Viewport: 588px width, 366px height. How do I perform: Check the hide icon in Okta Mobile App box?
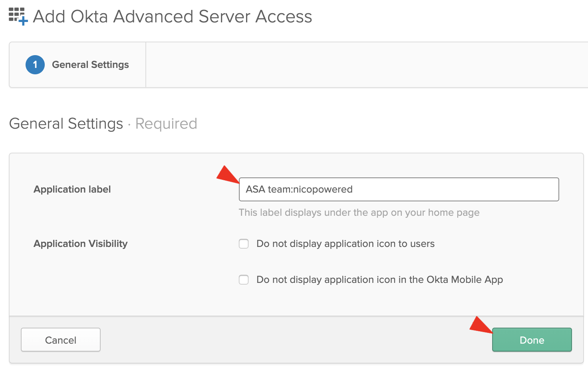(244, 280)
